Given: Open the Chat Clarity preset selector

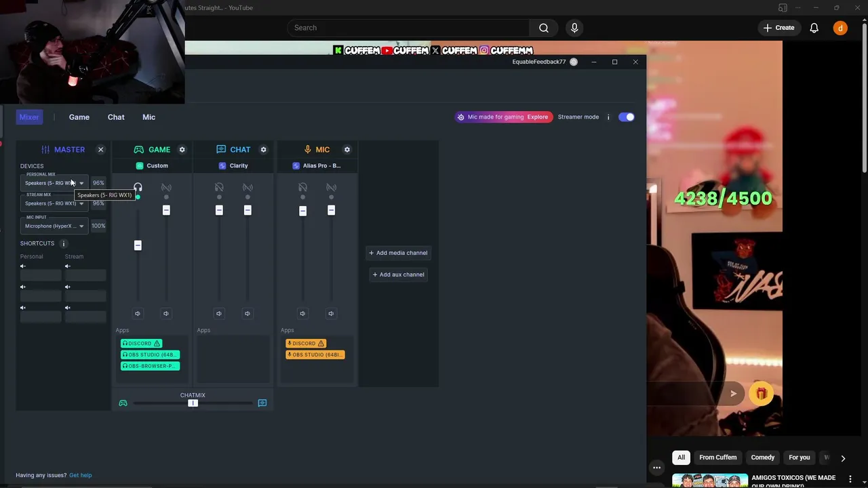Looking at the screenshot, I should pyautogui.click(x=234, y=166).
